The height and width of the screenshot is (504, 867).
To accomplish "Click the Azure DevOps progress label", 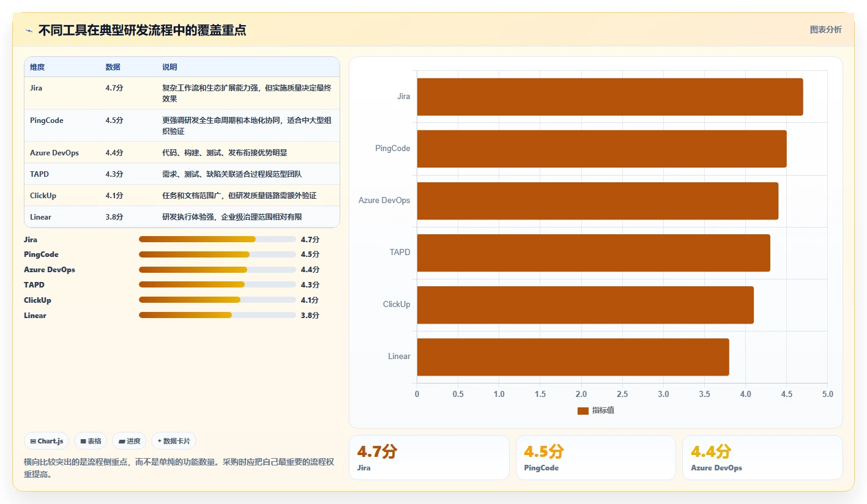I will pos(50,270).
